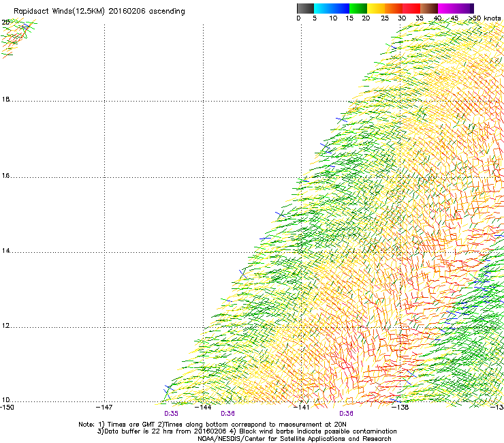Click the '0:36' time label beside the -141 tick

[346, 414]
